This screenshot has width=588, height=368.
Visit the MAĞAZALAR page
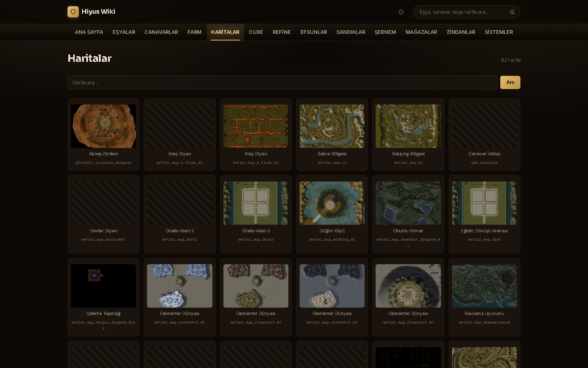coord(421,32)
